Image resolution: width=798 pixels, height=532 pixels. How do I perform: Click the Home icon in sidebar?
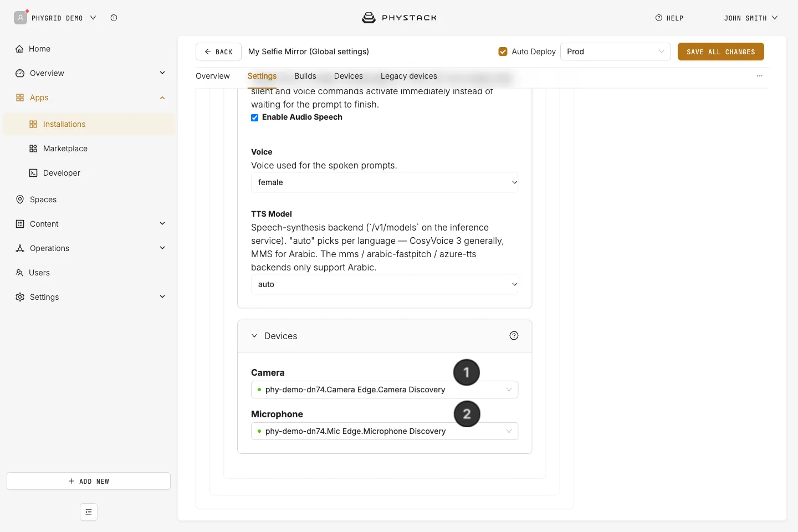(x=19, y=49)
